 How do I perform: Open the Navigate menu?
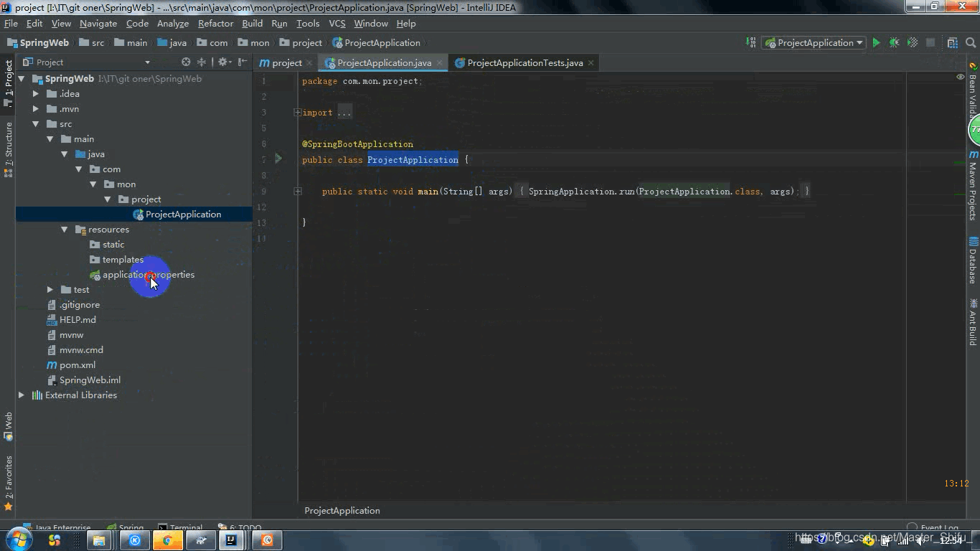pos(98,24)
